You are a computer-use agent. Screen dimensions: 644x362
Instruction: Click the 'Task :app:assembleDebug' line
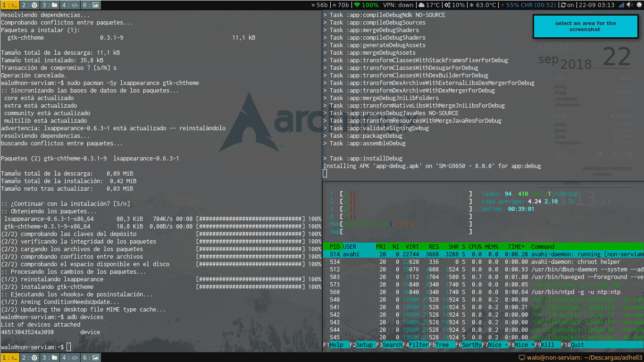(x=364, y=143)
